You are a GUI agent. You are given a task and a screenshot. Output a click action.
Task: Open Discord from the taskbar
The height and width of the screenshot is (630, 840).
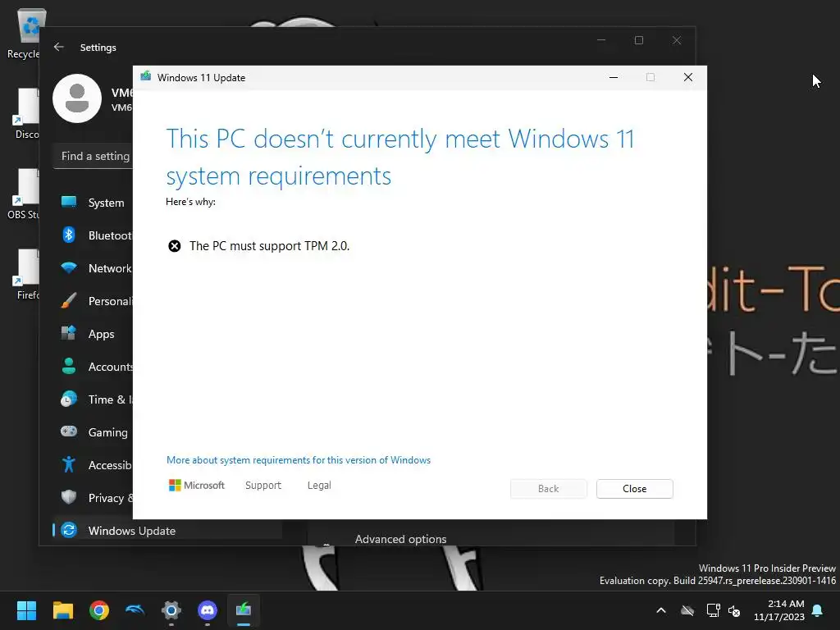(208, 610)
